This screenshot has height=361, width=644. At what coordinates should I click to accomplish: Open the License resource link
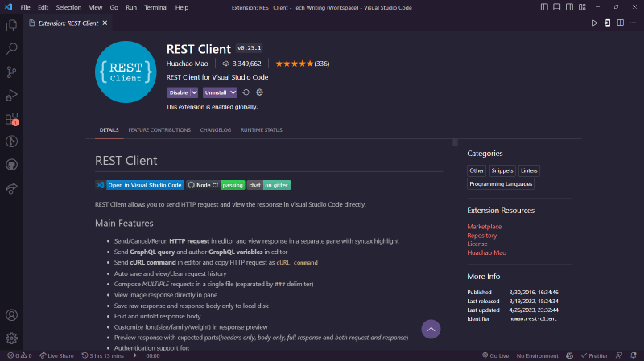coord(477,244)
